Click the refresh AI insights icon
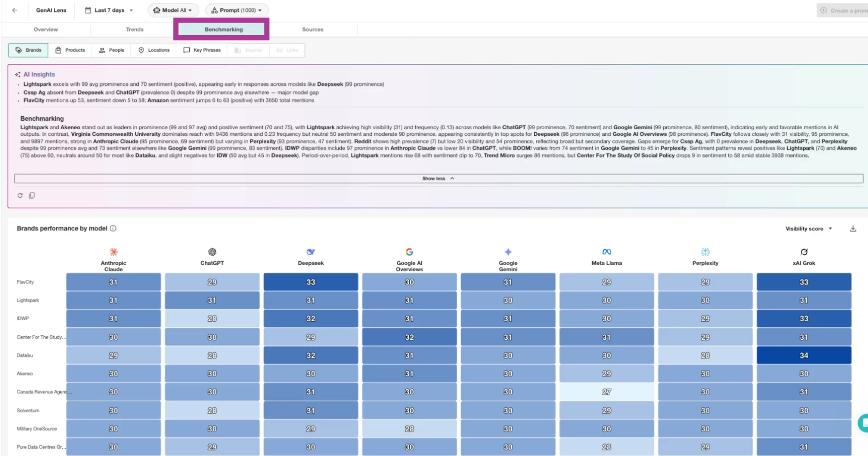This screenshot has width=868, height=456. pos(20,195)
